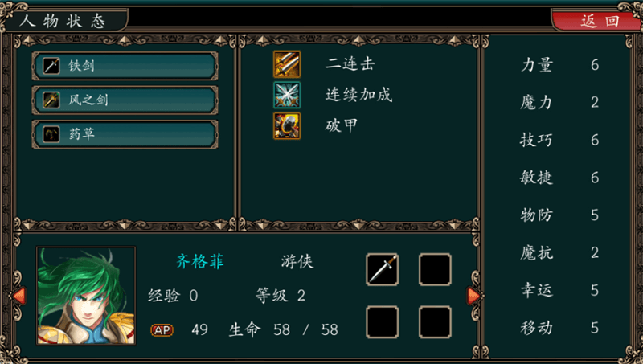Viewport: 643px width, 364px height.
Task: Click the 返回 back button
Action: click(597, 21)
